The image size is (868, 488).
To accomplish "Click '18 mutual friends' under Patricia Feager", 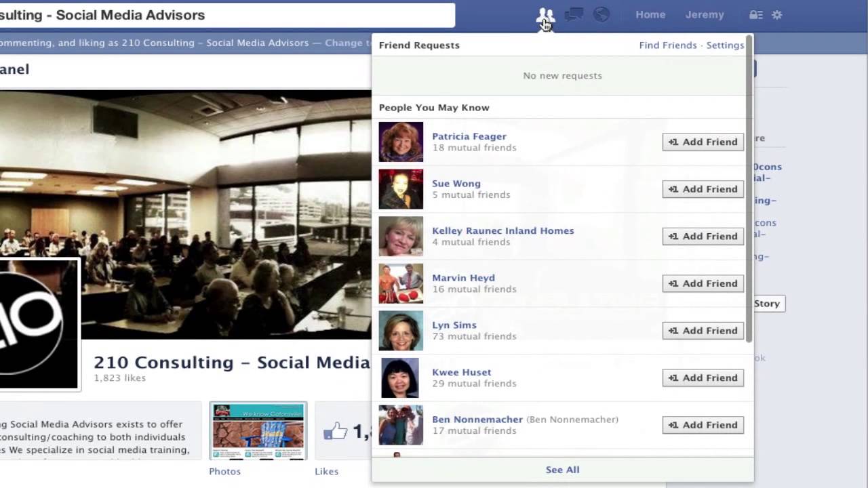I will 474,148.
